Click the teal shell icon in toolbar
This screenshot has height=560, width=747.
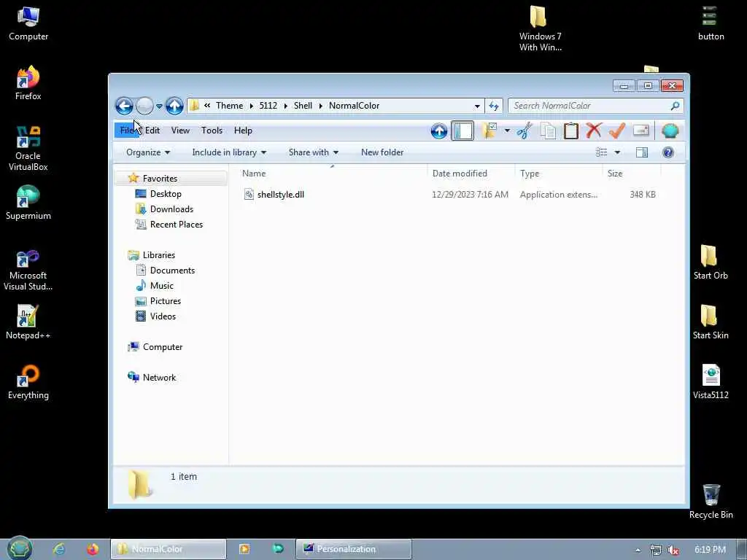[670, 131]
